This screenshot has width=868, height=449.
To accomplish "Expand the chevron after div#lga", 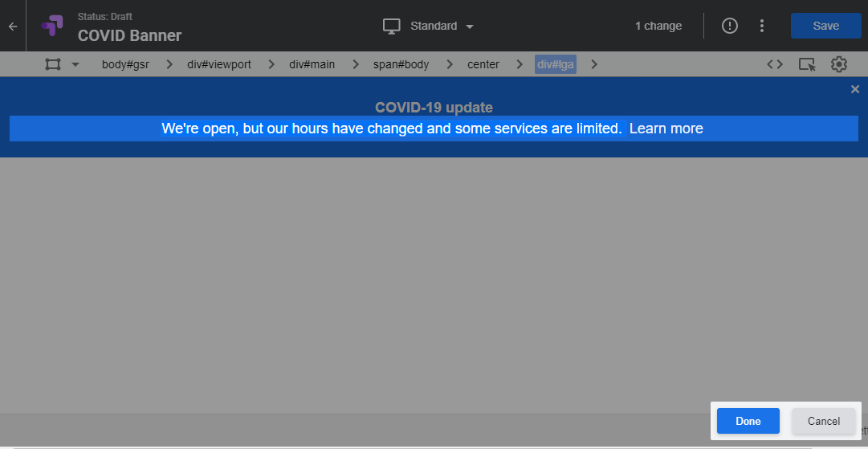I will click(x=594, y=64).
